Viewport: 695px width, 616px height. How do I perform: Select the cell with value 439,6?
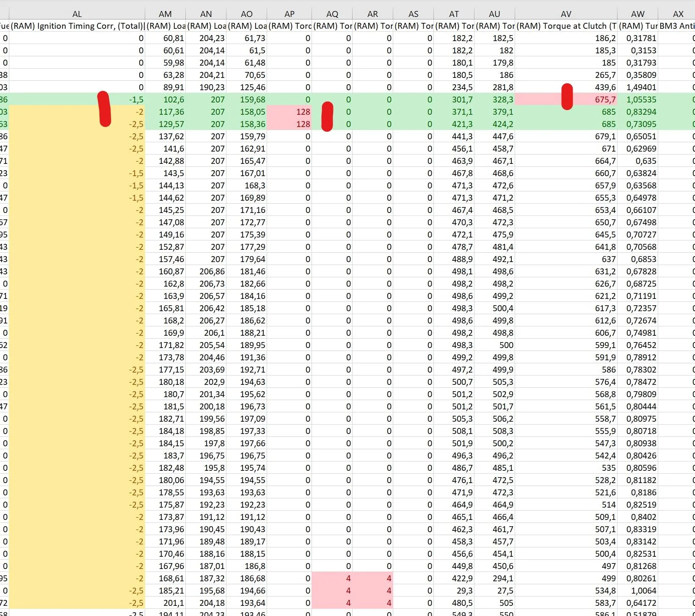pos(566,87)
